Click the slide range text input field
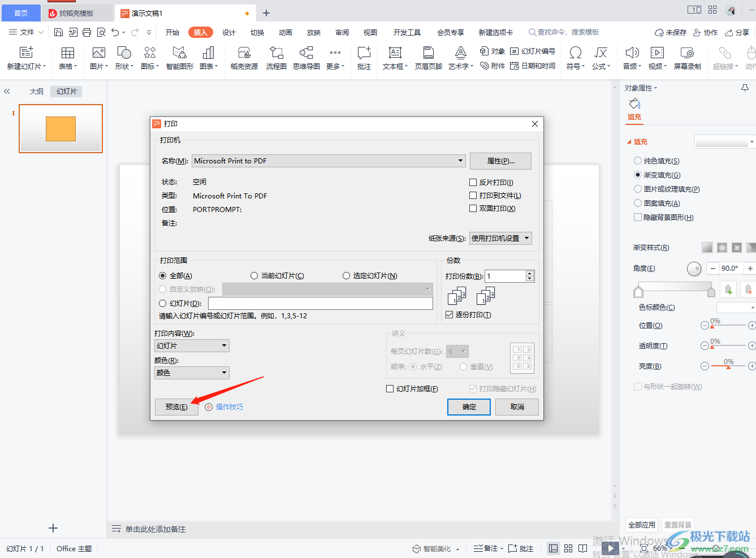This screenshot has width=756, height=558. [321, 304]
